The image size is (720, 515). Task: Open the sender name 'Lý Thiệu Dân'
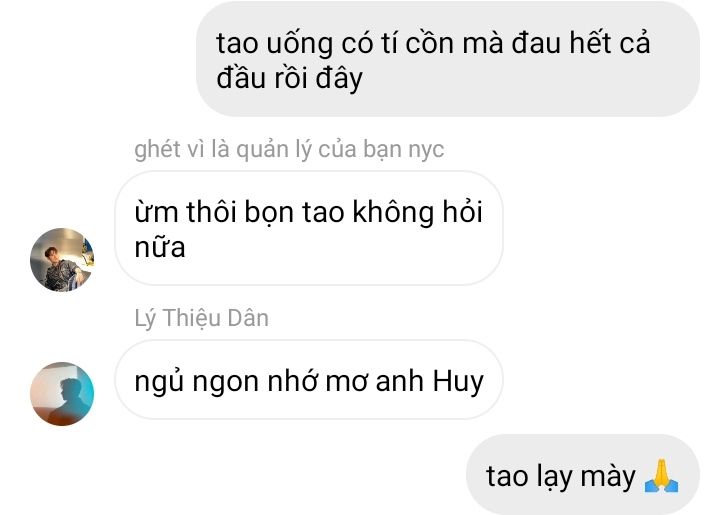coord(202,318)
